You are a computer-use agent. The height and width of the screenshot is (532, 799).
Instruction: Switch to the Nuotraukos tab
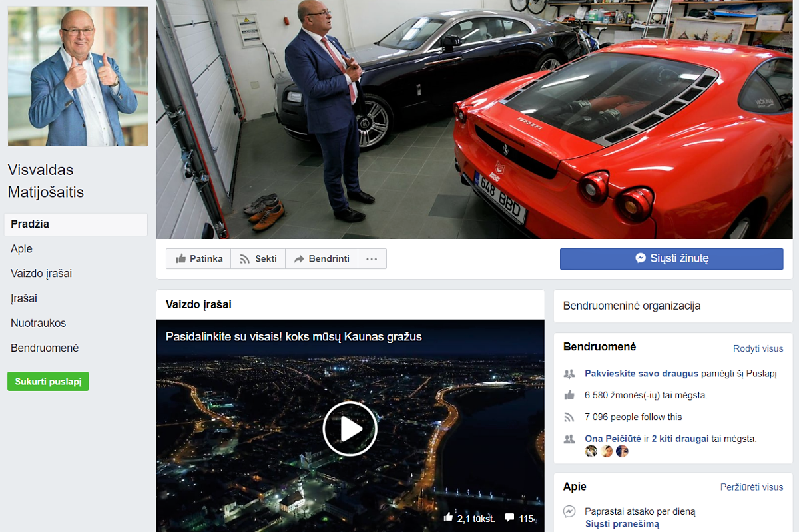coord(39,323)
